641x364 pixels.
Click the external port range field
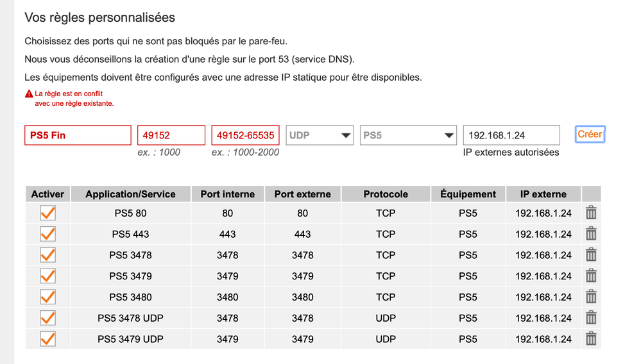246,135
